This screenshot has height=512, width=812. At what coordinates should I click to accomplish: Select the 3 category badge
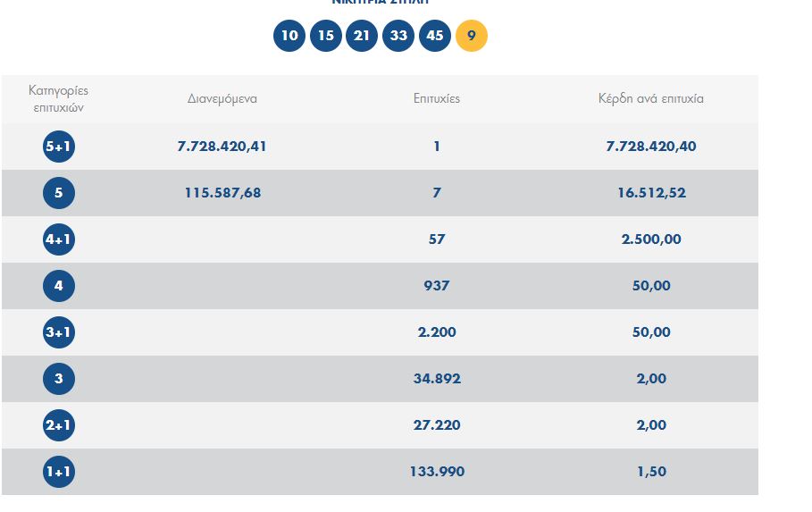59,378
